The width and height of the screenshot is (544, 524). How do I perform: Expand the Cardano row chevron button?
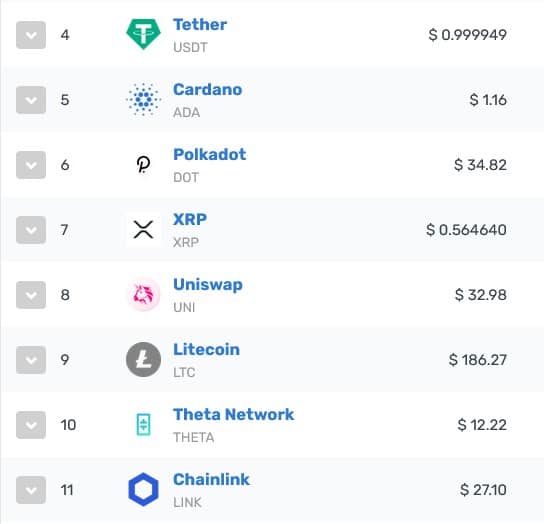31,100
